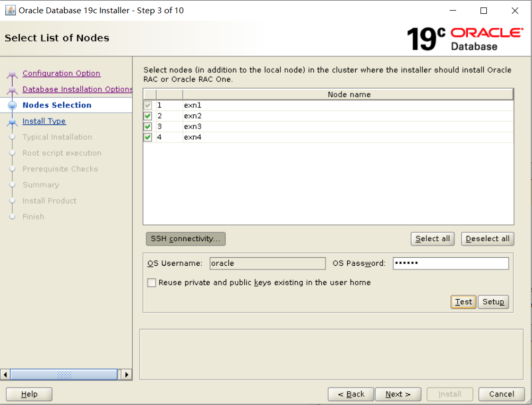This screenshot has height=405, width=532.
Task: Click the Setup button for SSH
Action: click(493, 302)
